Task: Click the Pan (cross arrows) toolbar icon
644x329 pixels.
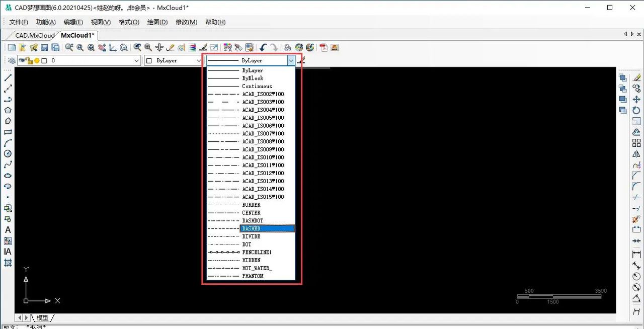Action: click(x=159, y=47)
